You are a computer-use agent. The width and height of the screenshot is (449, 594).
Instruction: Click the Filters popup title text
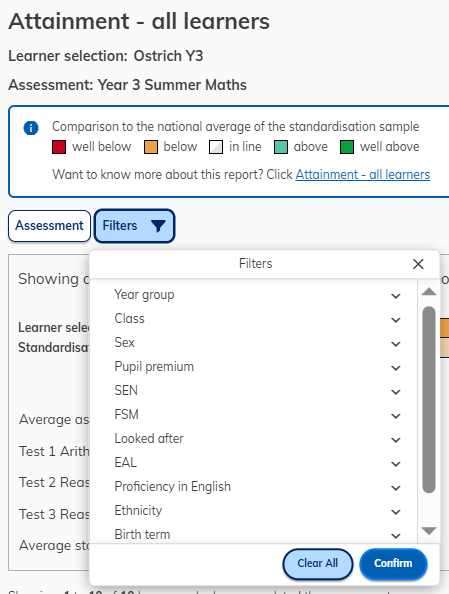point(255,264)
